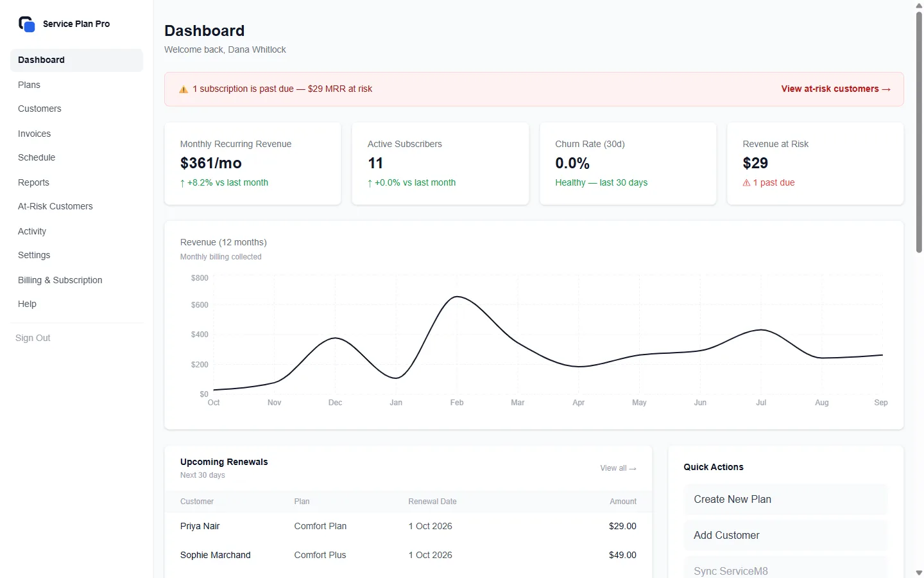Click the Amount column header

623,502
